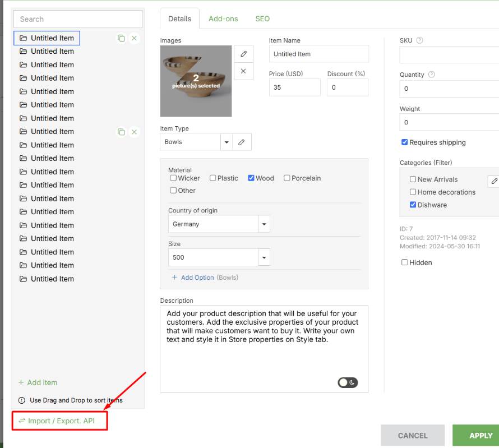Click the Modified: 2024-05-30 16:11 text
Viewport: 499px width, 448px height.
pos(440,246)
